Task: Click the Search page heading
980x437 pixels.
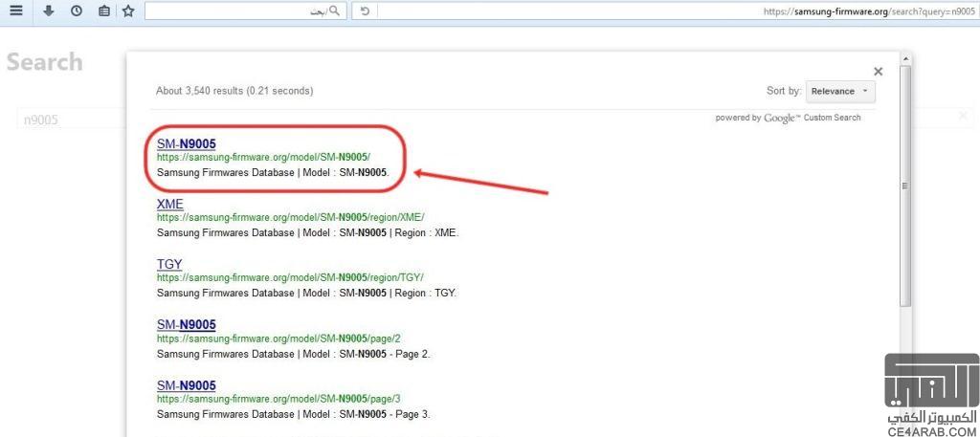Action: point(44,62)
